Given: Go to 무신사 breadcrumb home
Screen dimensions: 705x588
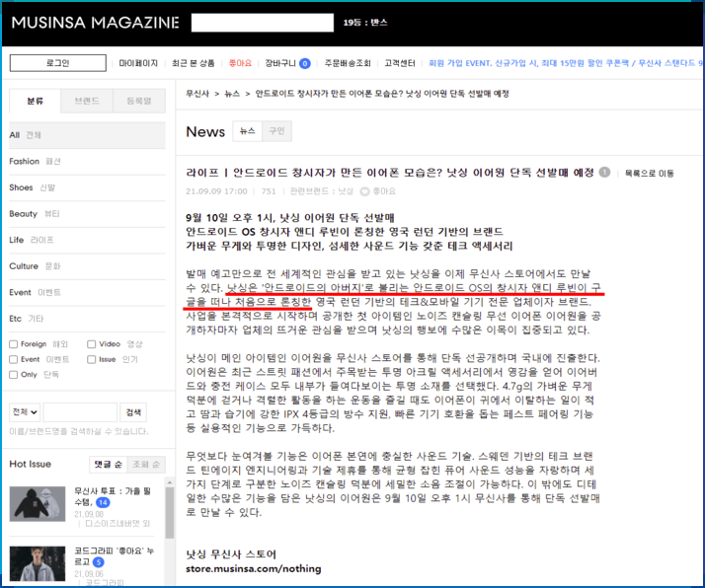Looking at the screenshot, I should [197, 94].
